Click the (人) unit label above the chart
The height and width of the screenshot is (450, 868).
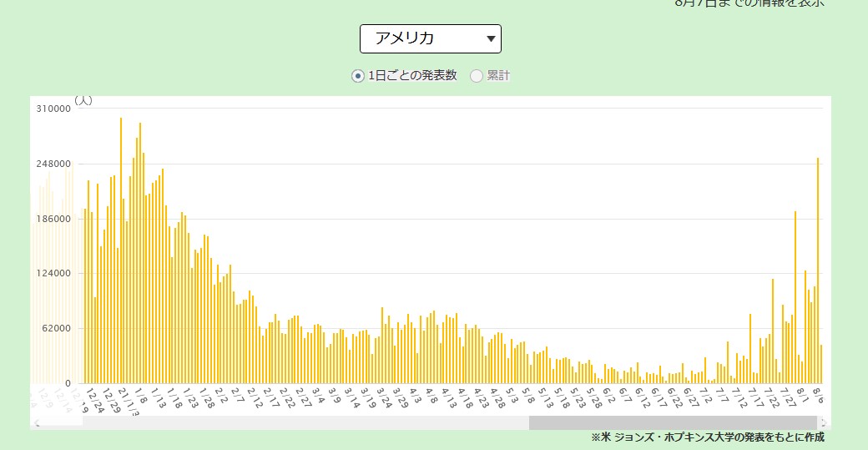[83, 100]
